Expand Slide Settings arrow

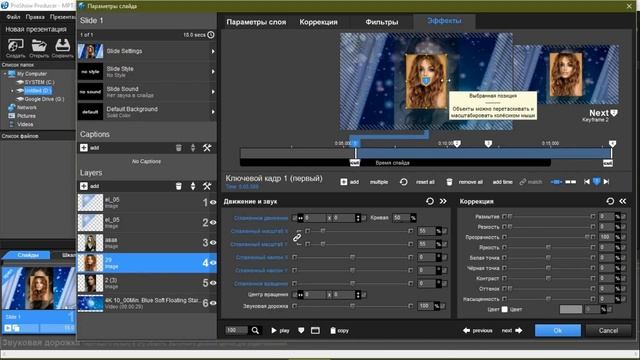pos(213,51)
